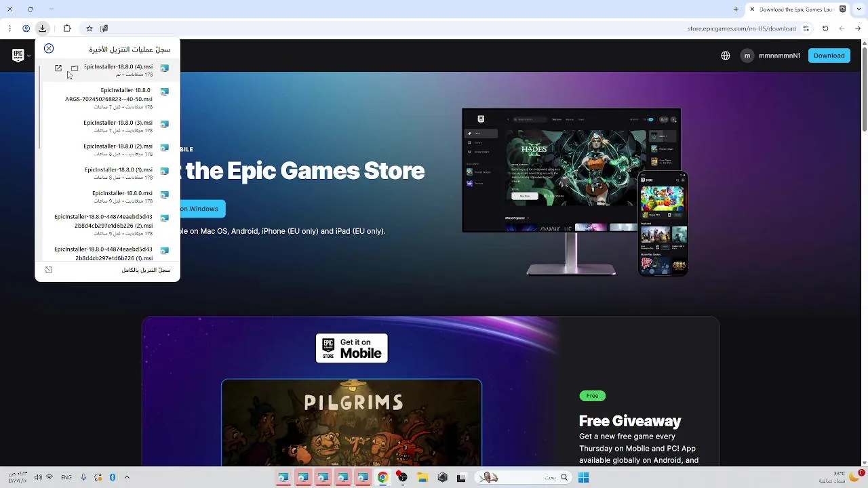
Task: Go forward in browser history
Action: tap(842, 28)
